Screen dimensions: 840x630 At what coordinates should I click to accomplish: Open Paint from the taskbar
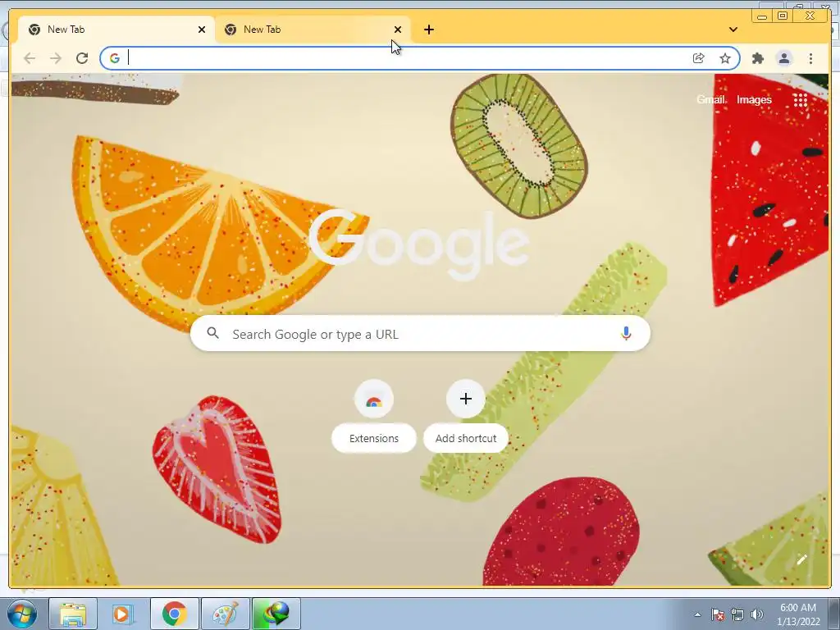[225, 614]
